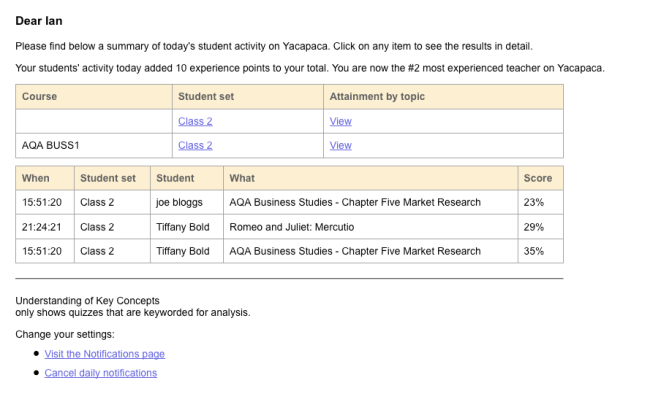
Task: Click the When column header
Action: tap(36, 178)
